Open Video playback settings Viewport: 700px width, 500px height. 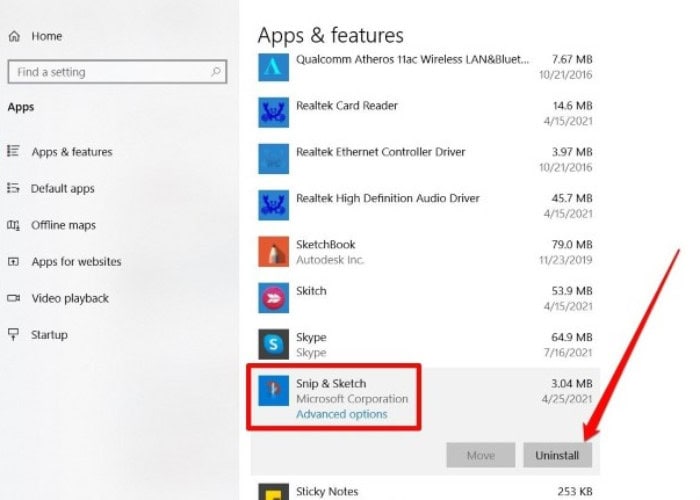point(70,298)
